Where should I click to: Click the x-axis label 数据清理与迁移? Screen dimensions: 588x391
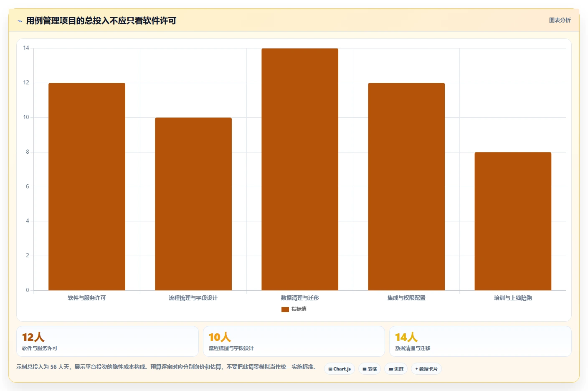tap(300, 298)
